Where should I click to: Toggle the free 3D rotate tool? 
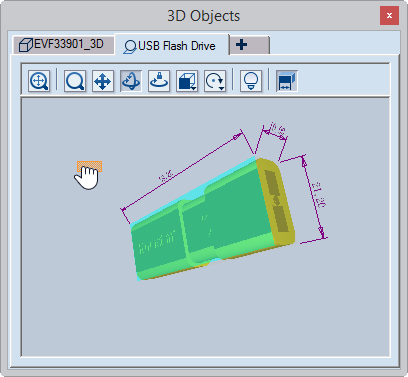[131, 81]
